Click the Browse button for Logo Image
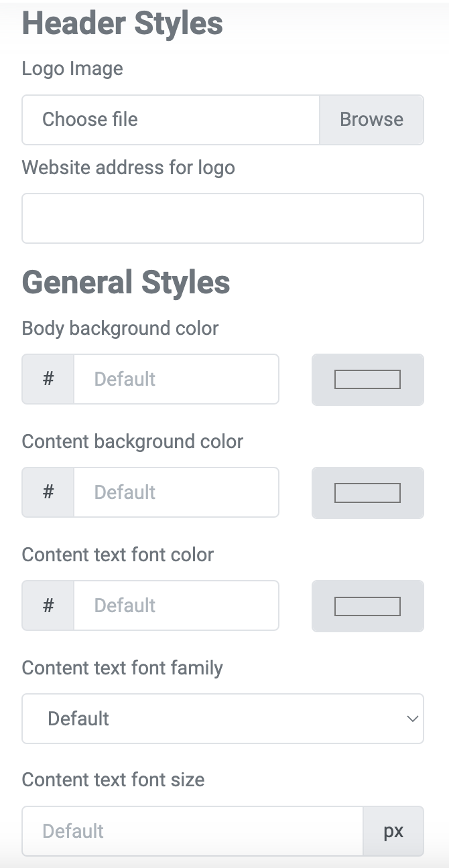Screen dimensions: 449x868 (x=371, y=119)
